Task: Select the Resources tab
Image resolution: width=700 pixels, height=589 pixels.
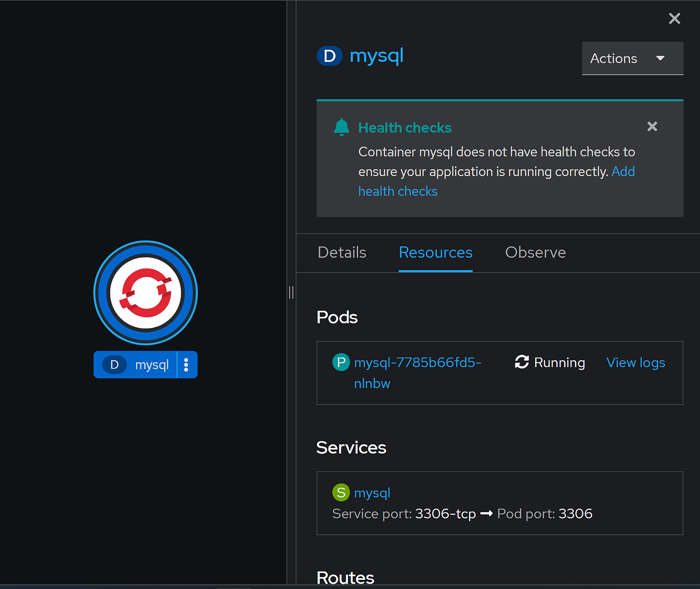Action: click(x=435, y=253)
